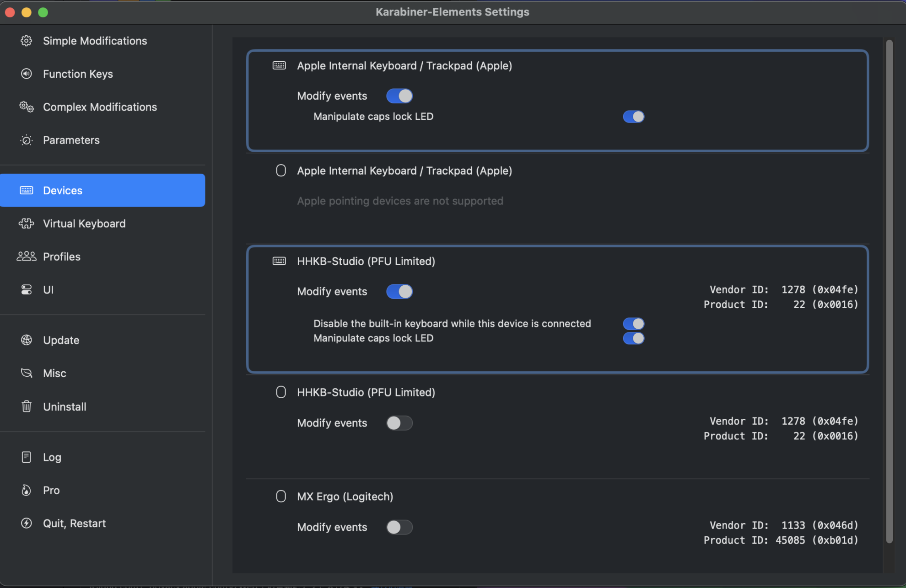Open the Simple Modifications section
The height and width of the screenshot is (588, 906).
[x=102, y=41]
